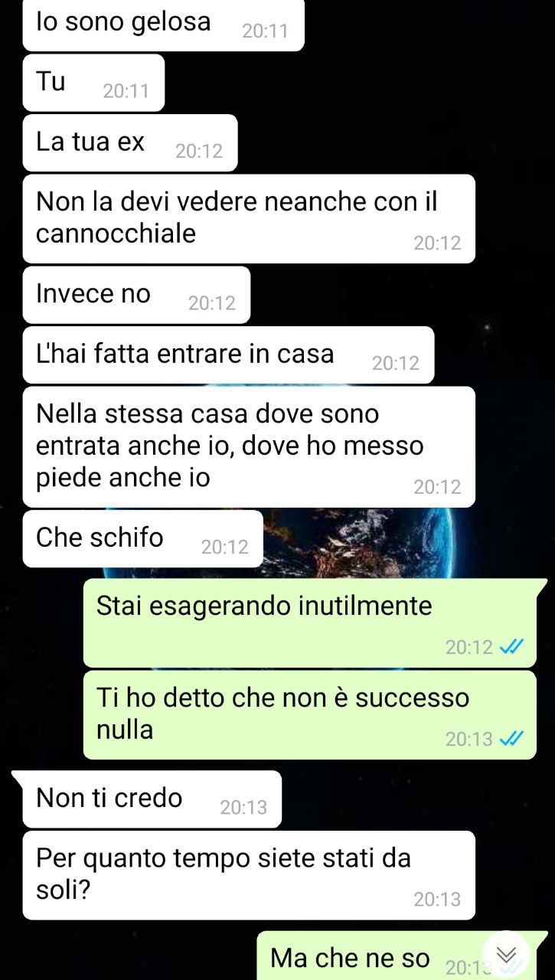The height and width of the screenshot is (980, 555).
Task: Tap 'Per quanto tempo siete stati da soli?' message
Action: click(x=249, y=875)
